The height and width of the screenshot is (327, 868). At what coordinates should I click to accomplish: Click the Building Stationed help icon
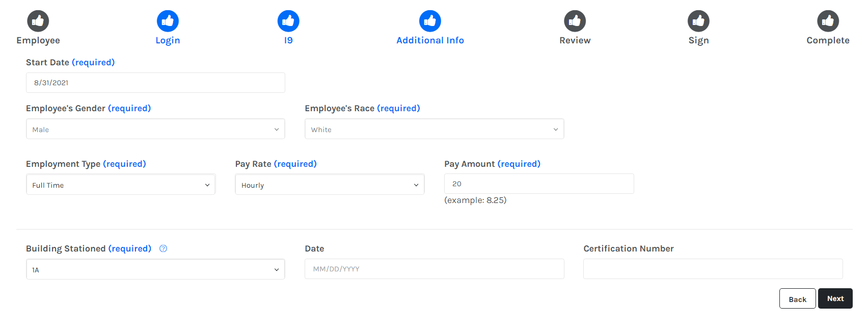(163, 248)
